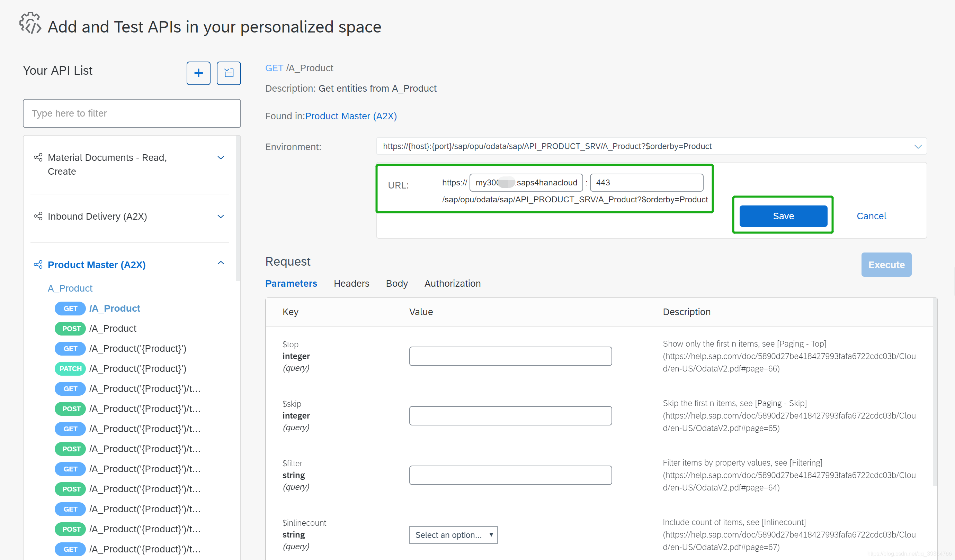Click the Execute button
Image resolution: width=955 pixels, height=560 pixels.
[886, 264]
